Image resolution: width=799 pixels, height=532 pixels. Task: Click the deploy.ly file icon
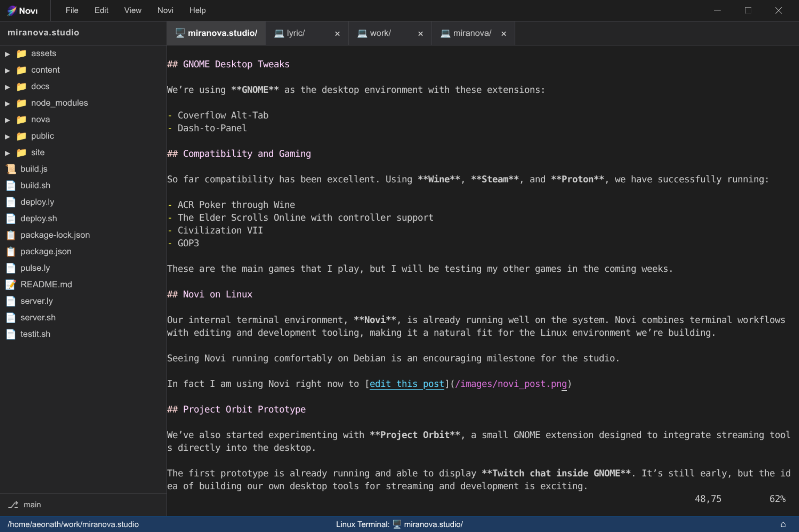11,201
